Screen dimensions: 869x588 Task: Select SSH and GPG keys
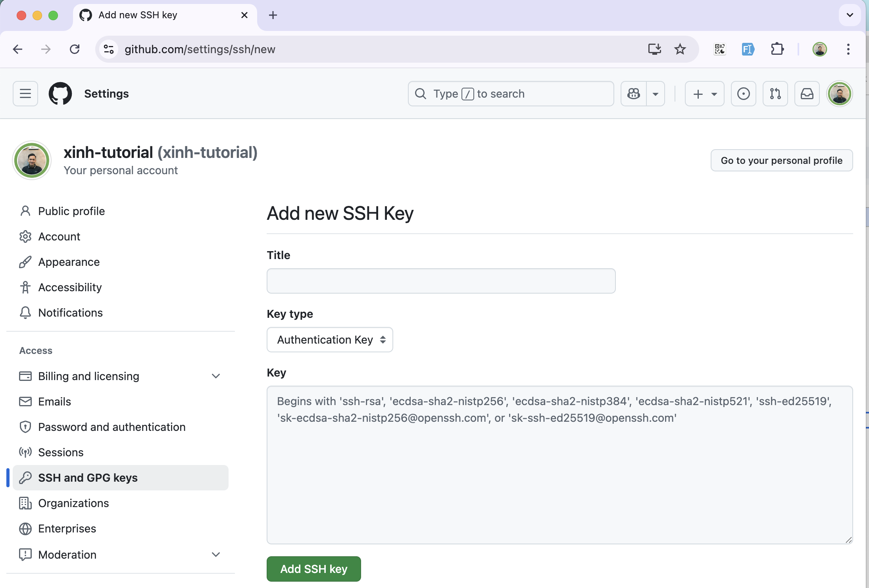pyautogui.click(x=121, y=478)
